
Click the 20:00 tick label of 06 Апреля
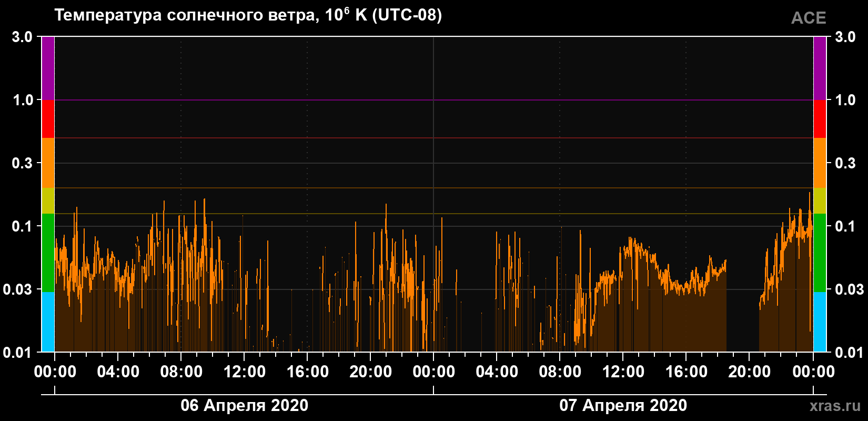pos(371,372)
